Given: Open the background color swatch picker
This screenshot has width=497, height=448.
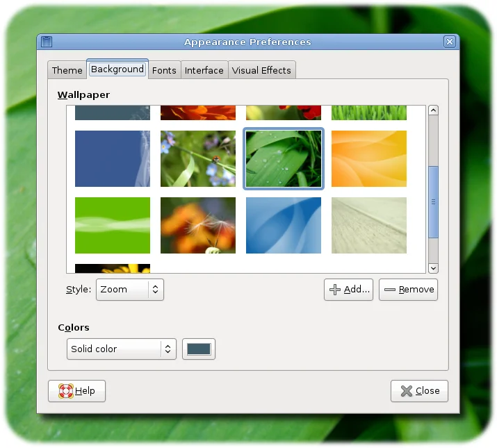Looking at the screenshot, I should pos(199,349).
